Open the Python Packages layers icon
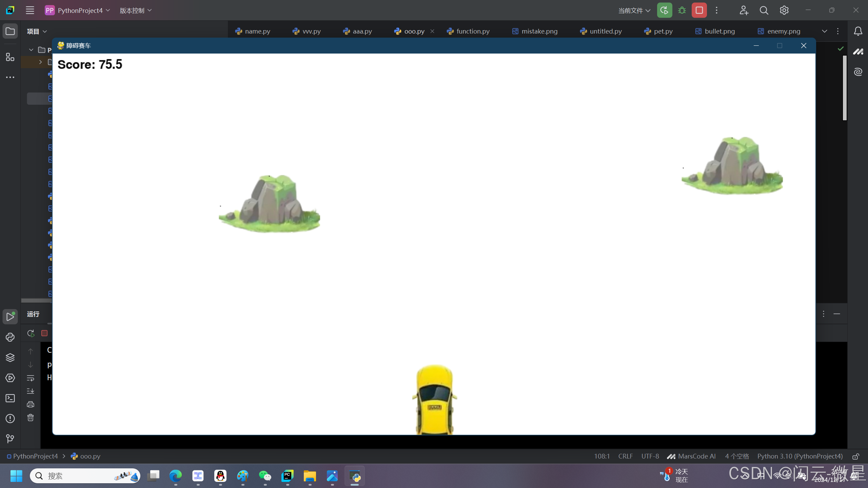Viewport: 868px width, 488px height. [x=10, y=358]
